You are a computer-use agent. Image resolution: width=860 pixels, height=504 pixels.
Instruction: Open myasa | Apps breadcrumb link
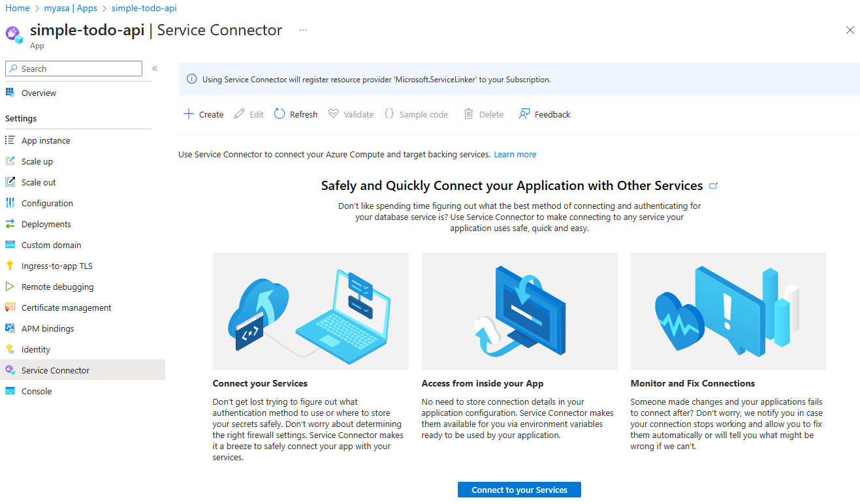[x=71, y=8]
